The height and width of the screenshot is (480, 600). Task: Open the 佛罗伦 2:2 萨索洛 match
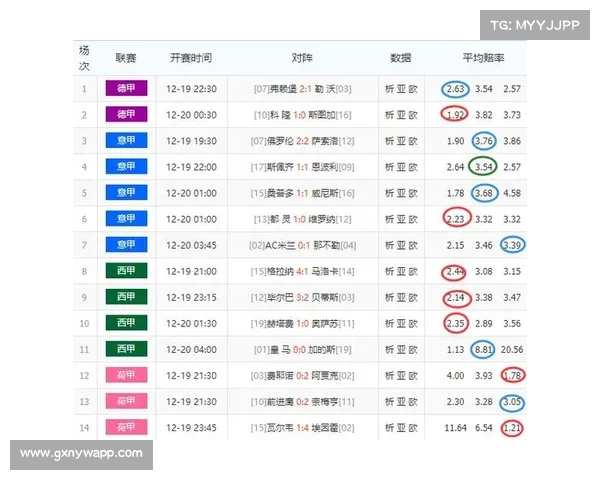coord(302,141)
